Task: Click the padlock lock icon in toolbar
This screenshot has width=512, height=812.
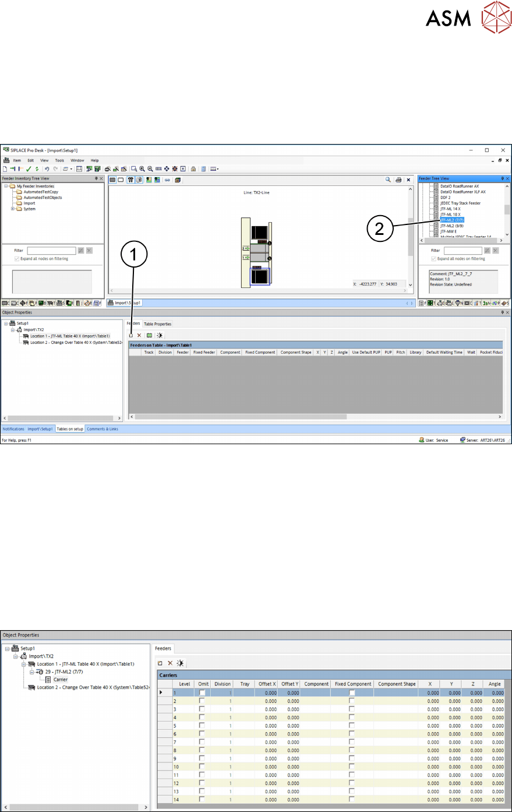Action: pos(193,168)
